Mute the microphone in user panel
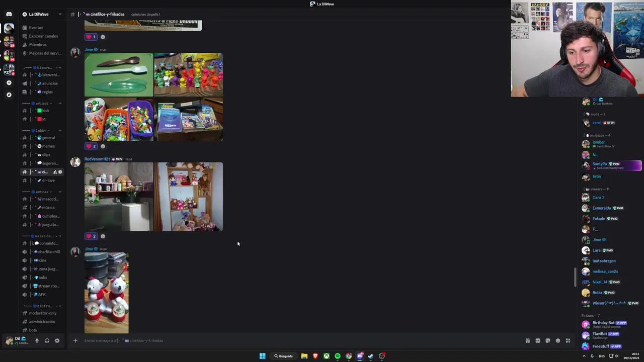 click(x=37, y=340)
